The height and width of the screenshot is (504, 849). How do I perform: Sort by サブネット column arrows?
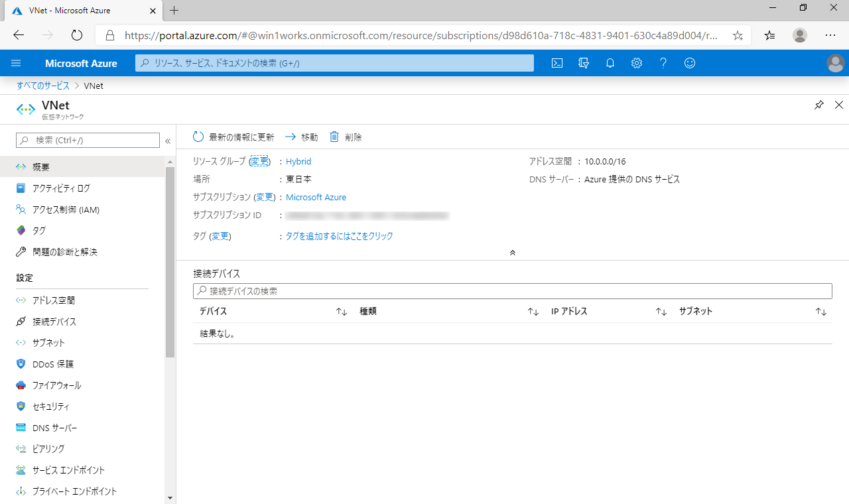[x=821, y=311]
